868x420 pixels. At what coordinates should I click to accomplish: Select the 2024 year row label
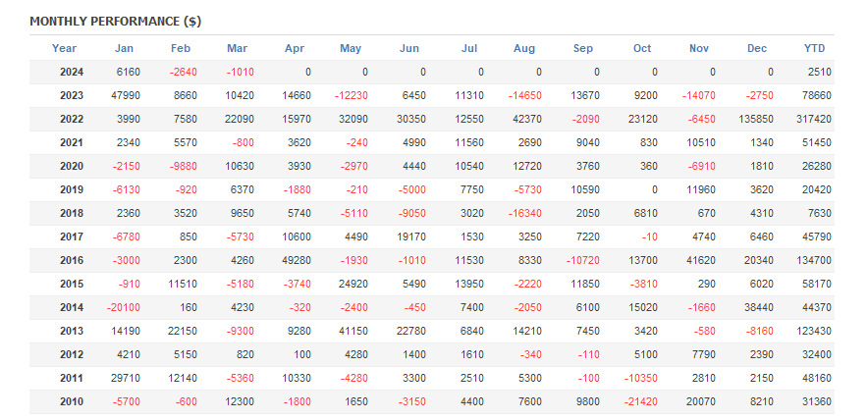[72, 72]
